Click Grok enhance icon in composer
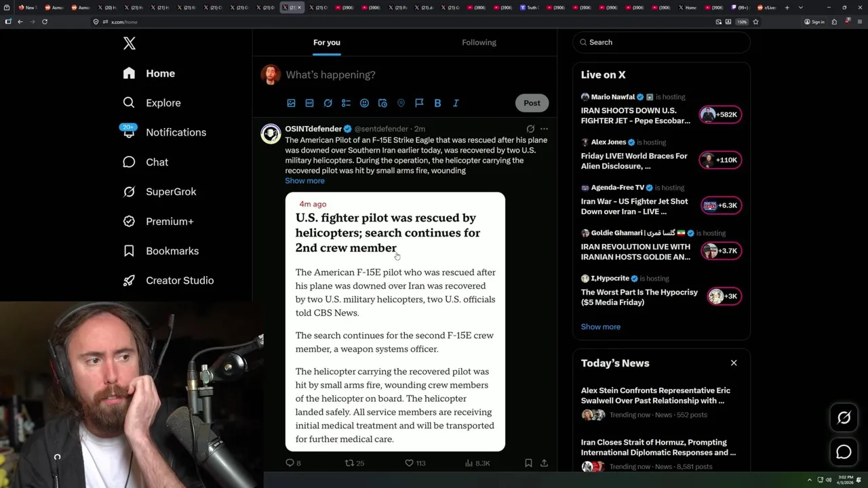 (328, 103)
